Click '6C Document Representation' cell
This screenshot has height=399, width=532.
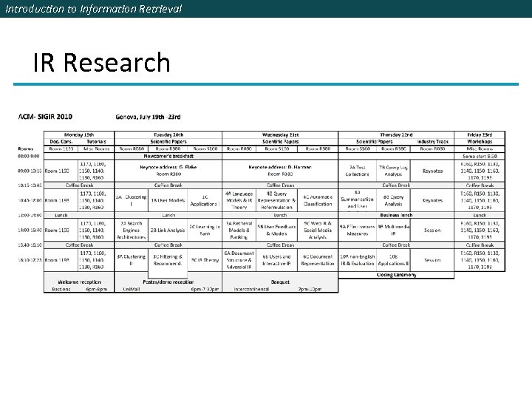coord(318,260)
